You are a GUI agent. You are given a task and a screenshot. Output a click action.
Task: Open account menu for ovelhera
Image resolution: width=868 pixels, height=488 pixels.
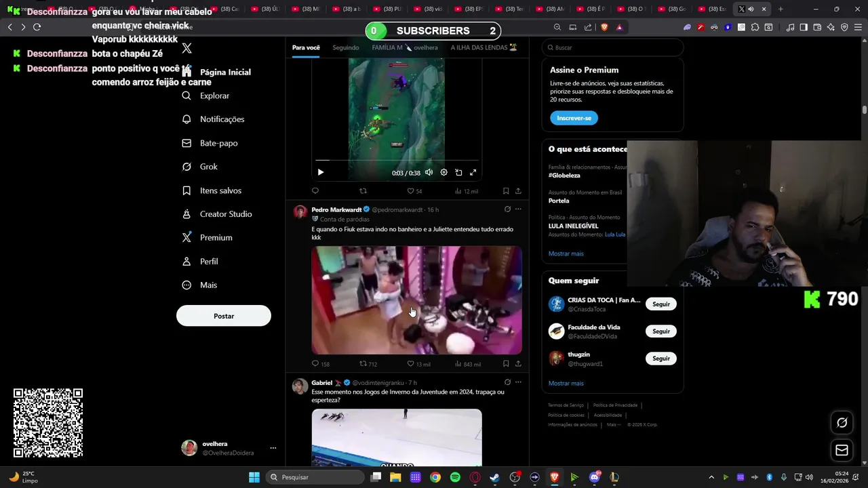pyautogui.click(x=273, y=448)
